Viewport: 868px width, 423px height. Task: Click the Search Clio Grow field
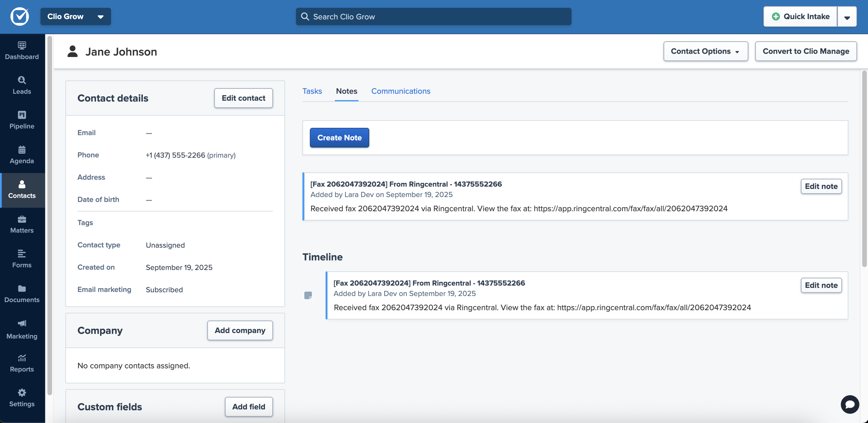[x=433, y=17]
